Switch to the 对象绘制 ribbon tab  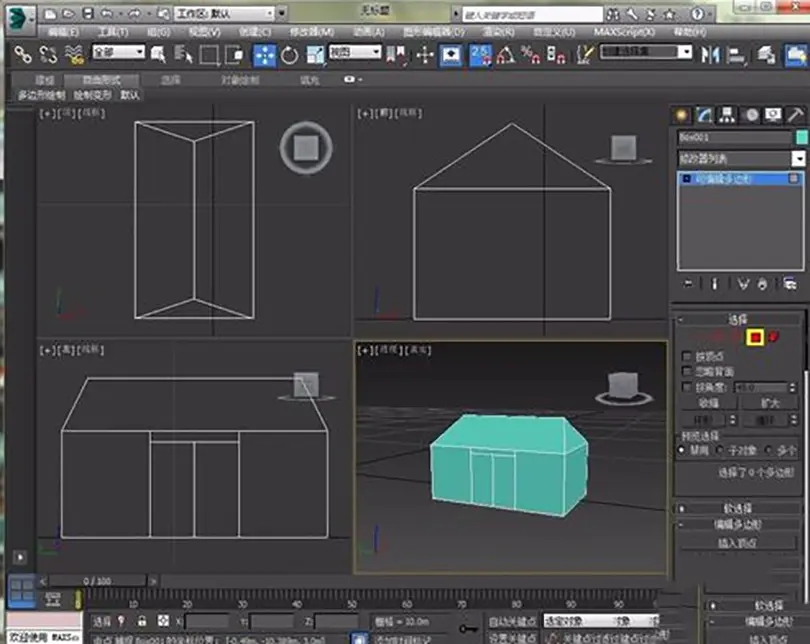pyautogui.click(x=240, y=80)
